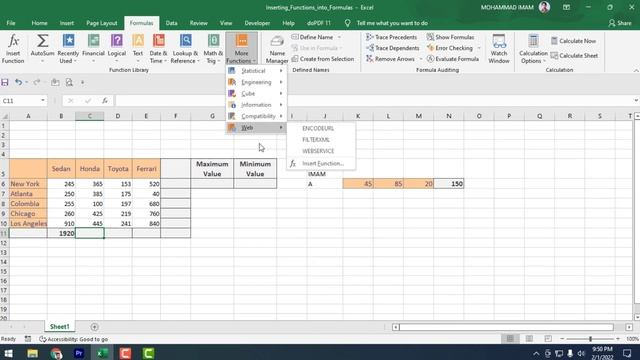Viewport: 640px width, 360px height.
Task: Open Math & Trig functions
Action: pyautogui.click(x=213, y=49)
